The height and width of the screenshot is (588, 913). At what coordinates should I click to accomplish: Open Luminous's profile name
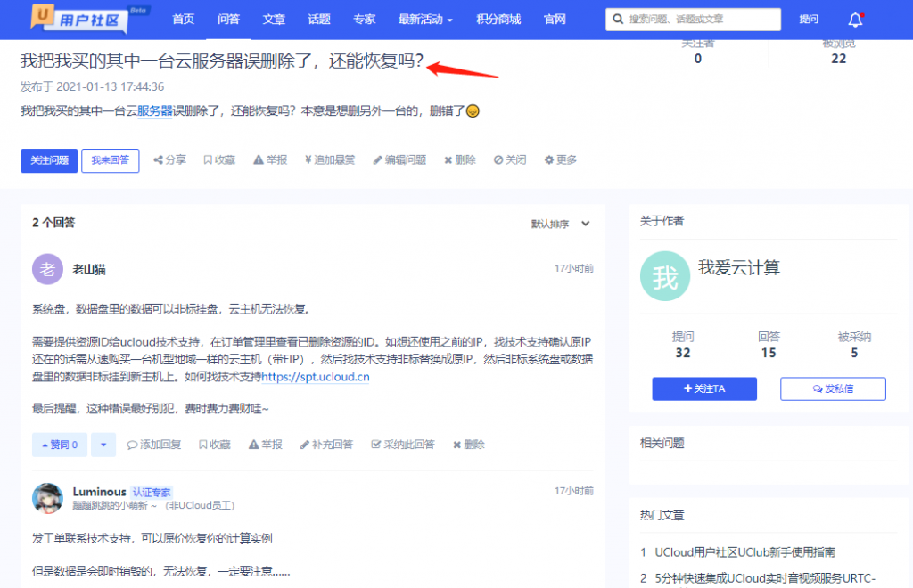[100, 492]
